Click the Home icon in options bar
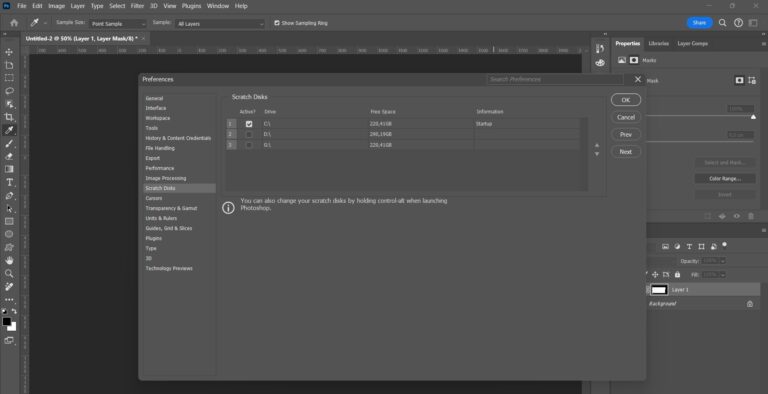Image resolution: width=768 pixels, height=394 pixels. (14, 23)
